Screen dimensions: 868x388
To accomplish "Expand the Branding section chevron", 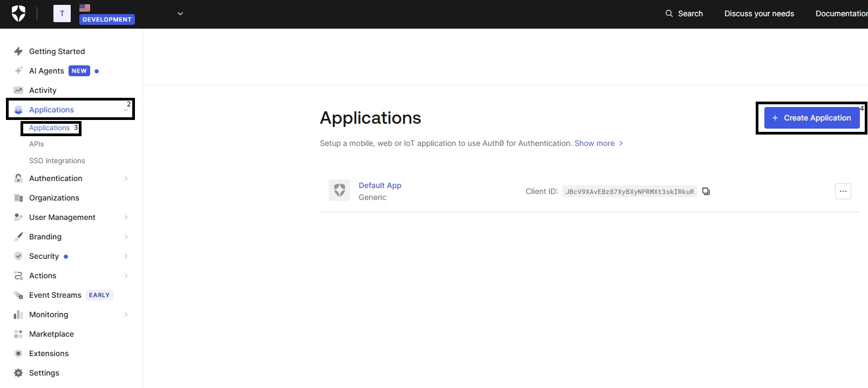I will tap(126, 237).
